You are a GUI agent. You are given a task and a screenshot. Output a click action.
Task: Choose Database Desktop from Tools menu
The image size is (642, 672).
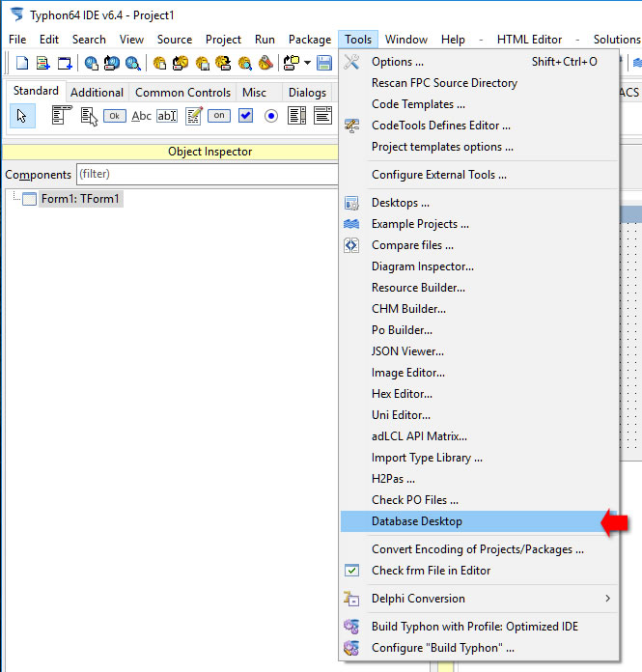click(479, 521)
